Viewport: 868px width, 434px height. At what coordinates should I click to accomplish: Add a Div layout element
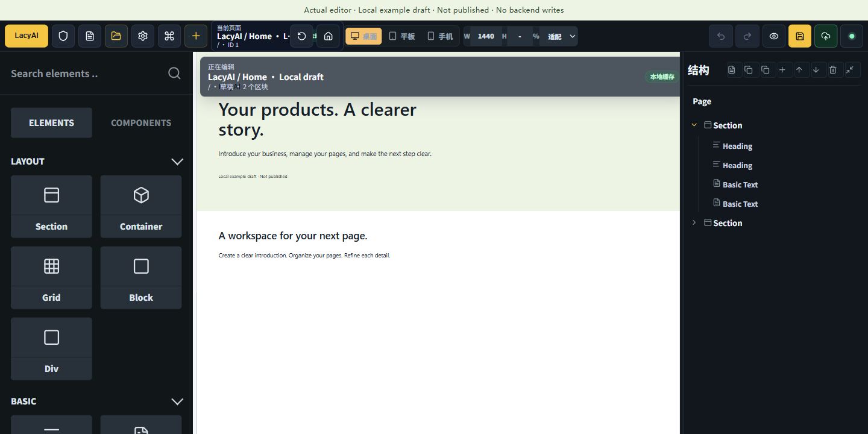tap(51, 349)
